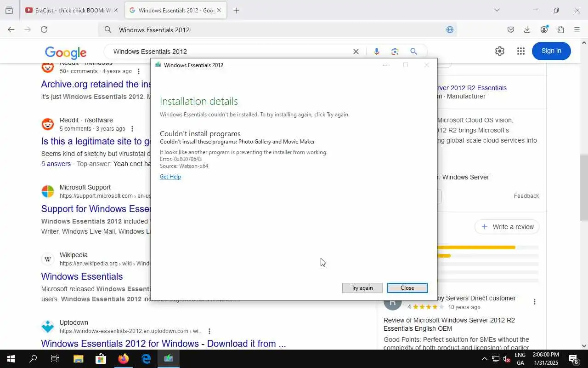The image size is (588, 368).
Task: Click the translate page icon in address bar
Action: click(x=450, y=30)
